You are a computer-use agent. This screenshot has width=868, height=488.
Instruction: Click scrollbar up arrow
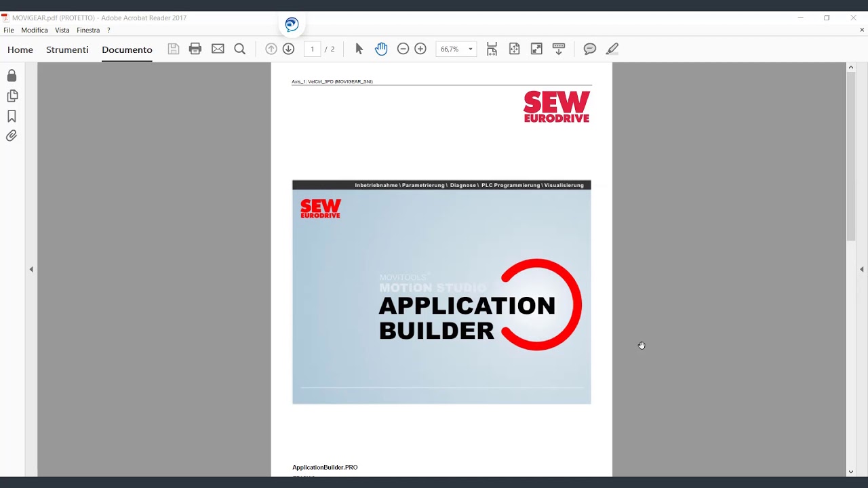pyautogui.click(x=851, y=67)
